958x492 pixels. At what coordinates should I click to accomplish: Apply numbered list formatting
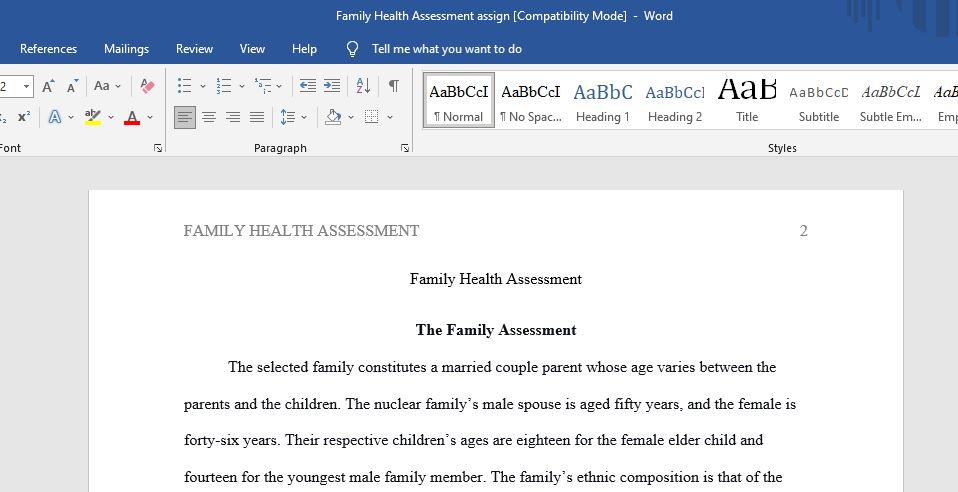224,86
